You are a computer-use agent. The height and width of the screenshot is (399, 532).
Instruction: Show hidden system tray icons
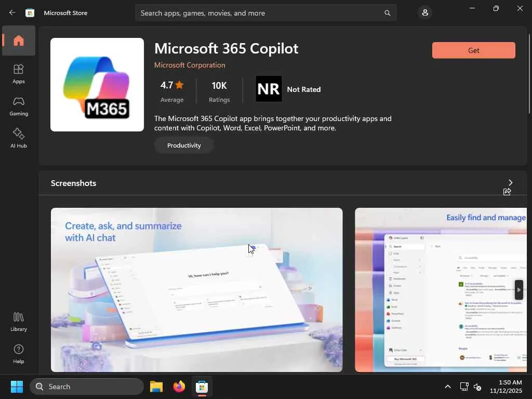pos(448,387)
